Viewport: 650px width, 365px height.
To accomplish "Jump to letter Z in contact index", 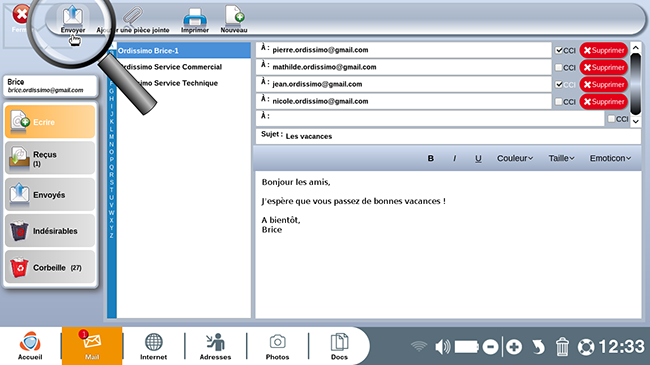I will (112, 235).
